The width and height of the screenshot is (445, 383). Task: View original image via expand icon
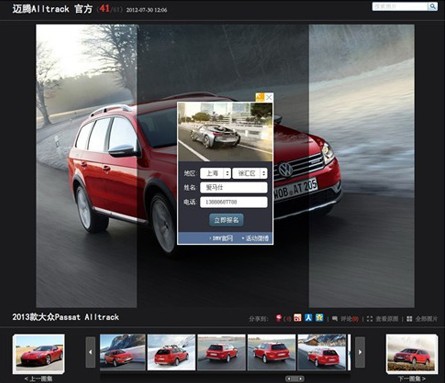[369, 319]
